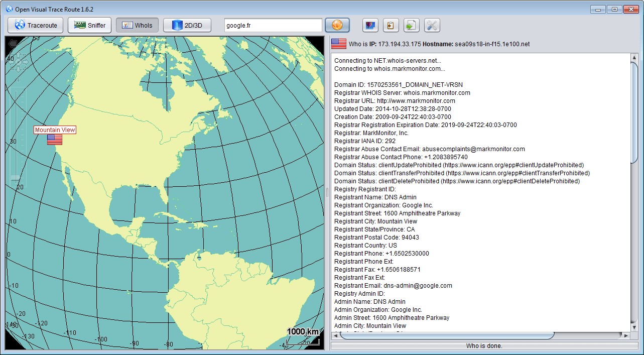Viewport: 644px width, 355px height.
Task: Click the map screenshot icon in the toolbar
Action: [x=370, y=25]
